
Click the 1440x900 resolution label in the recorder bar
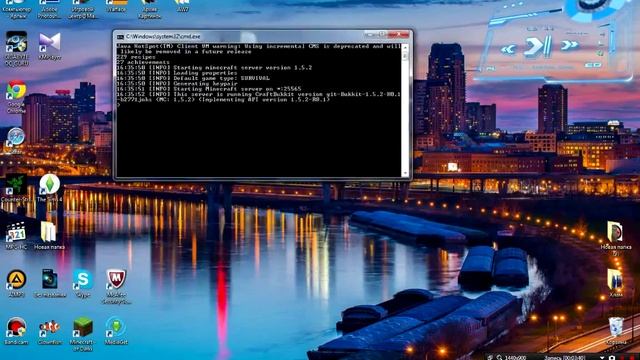pyautogui.click(x=515, y=358)
